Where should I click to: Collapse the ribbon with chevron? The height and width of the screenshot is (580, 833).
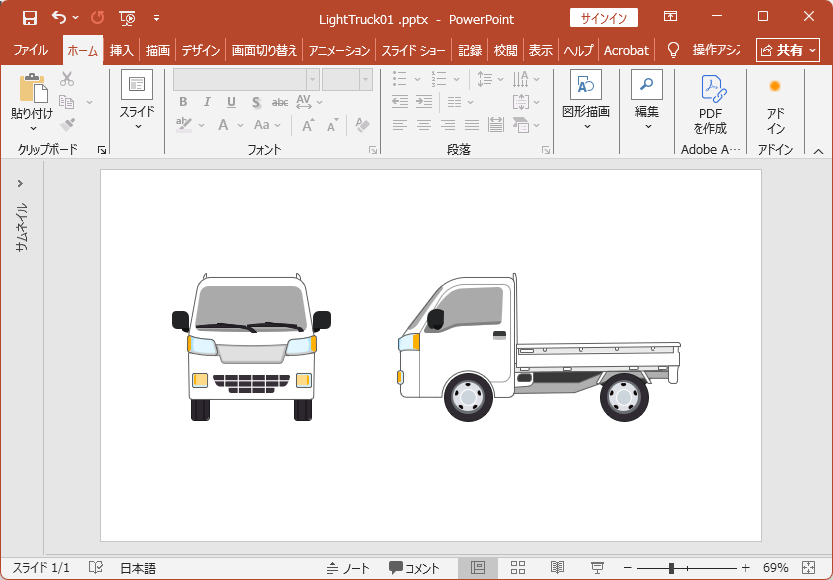[x=818, y=151]
